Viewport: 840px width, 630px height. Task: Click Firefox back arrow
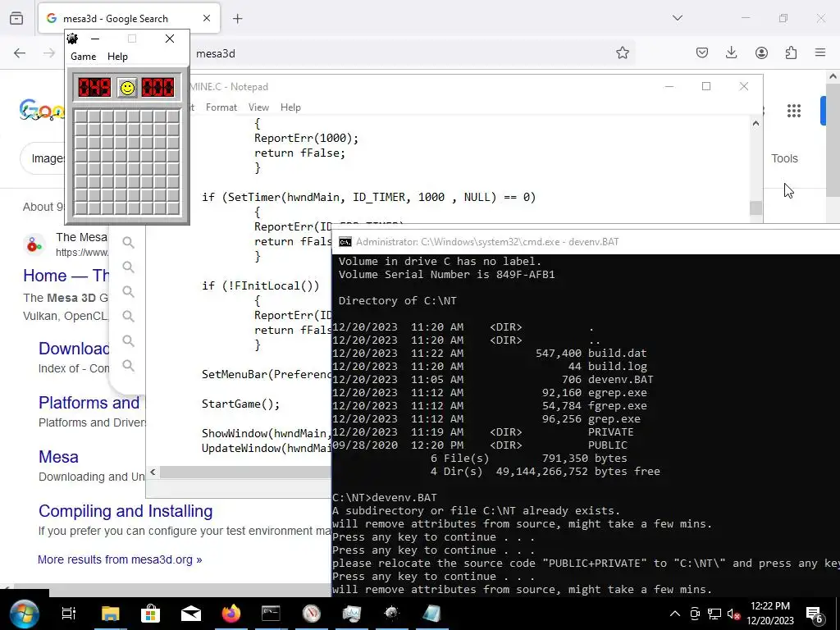coord(20,52)
